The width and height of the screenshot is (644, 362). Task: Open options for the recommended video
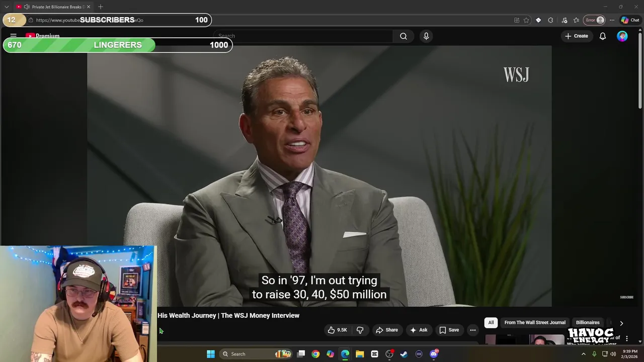(626, 339)
